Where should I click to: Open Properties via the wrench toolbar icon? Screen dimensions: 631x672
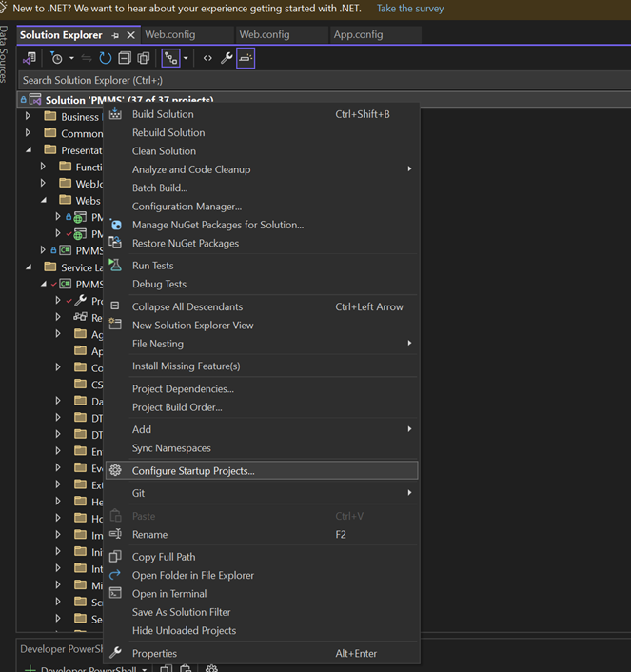tap(227, 58)
